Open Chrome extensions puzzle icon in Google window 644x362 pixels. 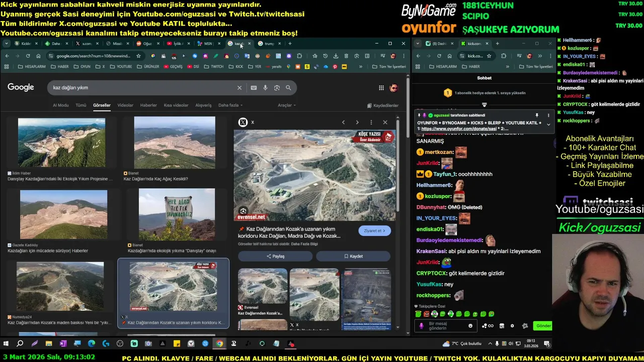pyautogui.click(x=299, y=56)
